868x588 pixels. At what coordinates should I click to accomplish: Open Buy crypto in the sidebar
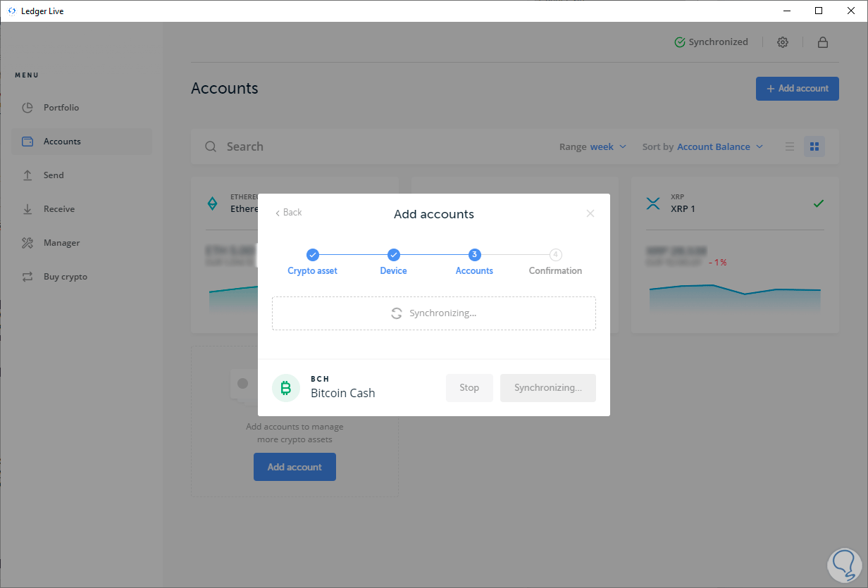pos(81,277)
